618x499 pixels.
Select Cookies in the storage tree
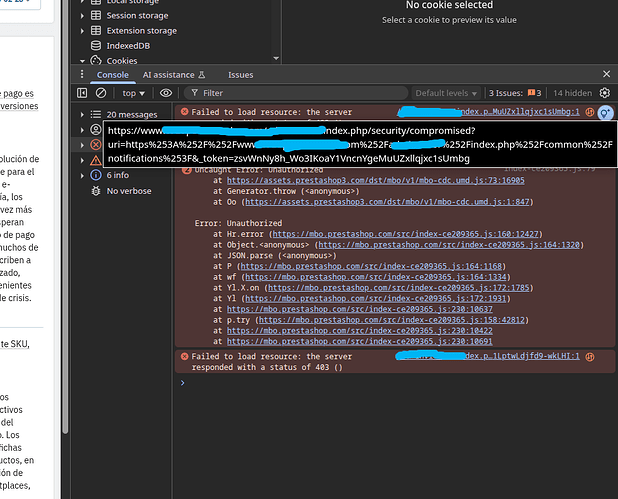tap(122, 61)
